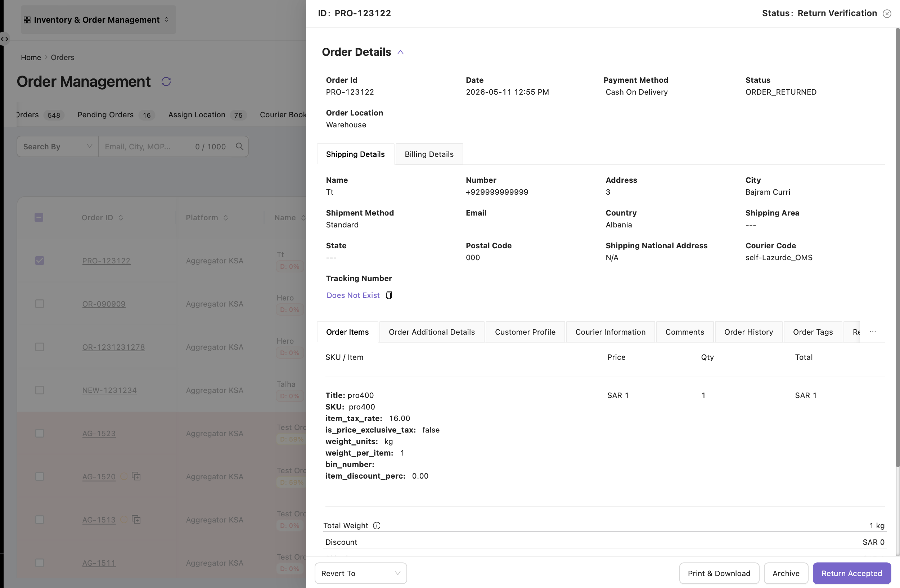The height and width of the screenshot is (588, 900).
Task: Switch to the Billing Details tab
Action: [x=429, y=154]
